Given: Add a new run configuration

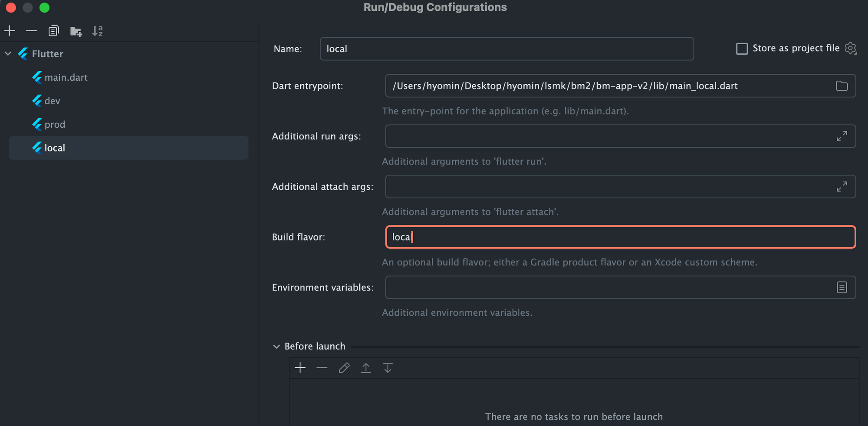Looking at the screenshot, I should [x=10, y=31].
